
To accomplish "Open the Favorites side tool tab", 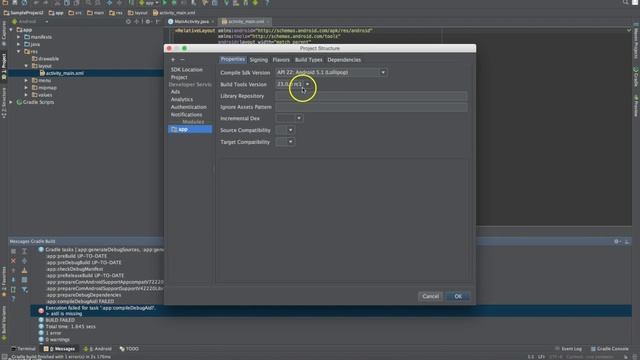I will 4,282.
